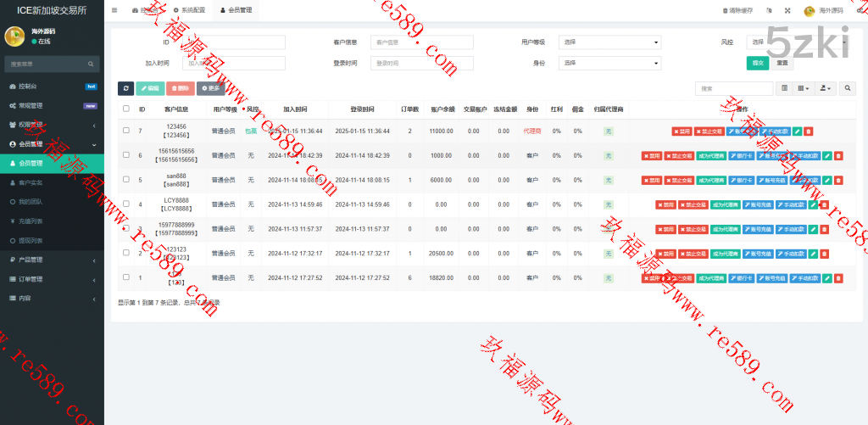Viewport: 868px width, 425px height.
Task: Open the 用户等级 dropdown filter
Action: pos(610,42)
